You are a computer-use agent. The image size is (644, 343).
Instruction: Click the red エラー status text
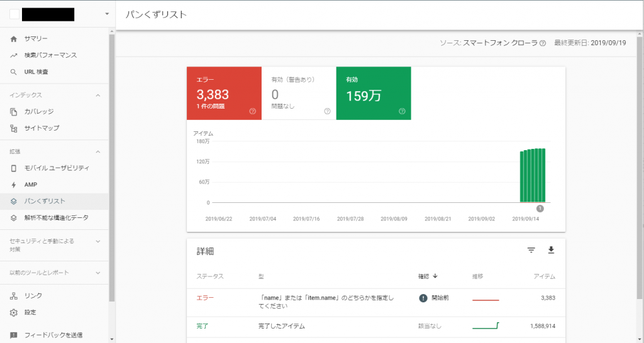coord(205,298)
